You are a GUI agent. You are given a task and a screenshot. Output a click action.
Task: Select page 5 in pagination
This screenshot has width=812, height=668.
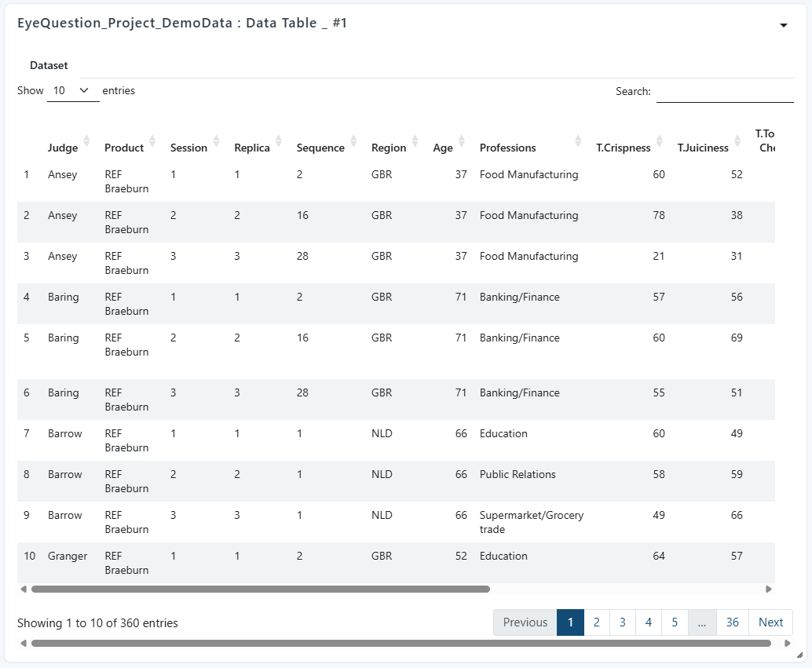(x=675, y=622)
